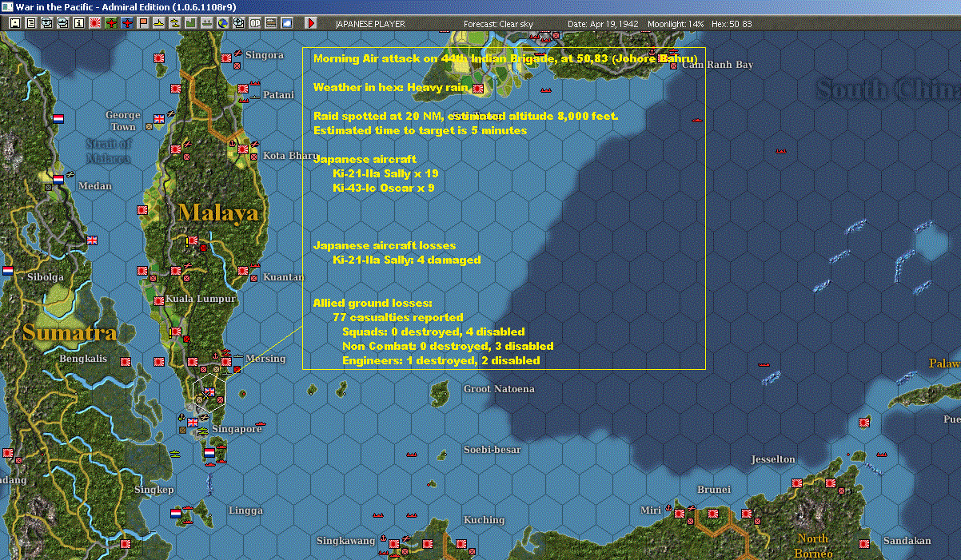Select the Japanese flag marker at Kuantan

tap(241, 272)
